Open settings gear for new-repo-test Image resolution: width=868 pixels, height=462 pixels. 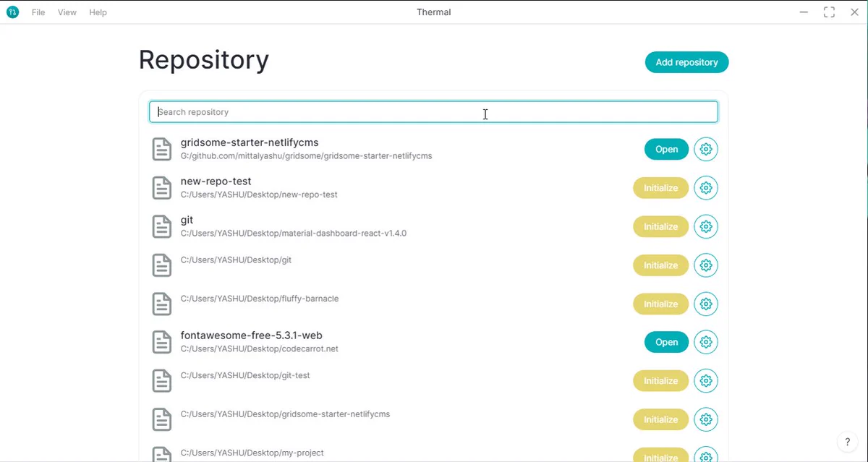point(706,188)
